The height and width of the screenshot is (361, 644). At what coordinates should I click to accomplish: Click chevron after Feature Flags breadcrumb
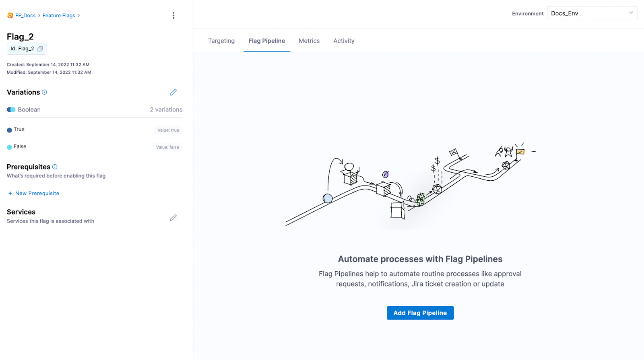pyautogui.click(x=78, y=16)
